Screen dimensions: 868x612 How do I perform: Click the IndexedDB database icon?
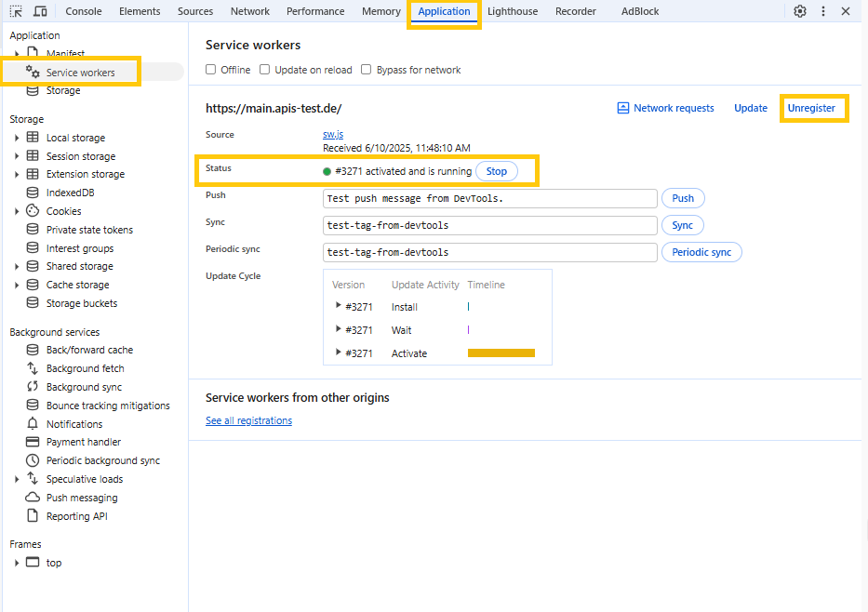[33, 193]
